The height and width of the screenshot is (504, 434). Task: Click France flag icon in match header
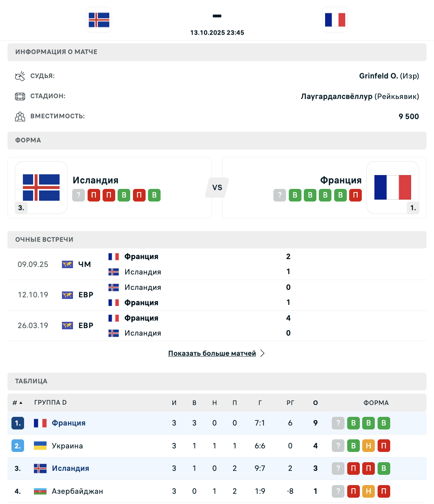click(x=335, y=20)
